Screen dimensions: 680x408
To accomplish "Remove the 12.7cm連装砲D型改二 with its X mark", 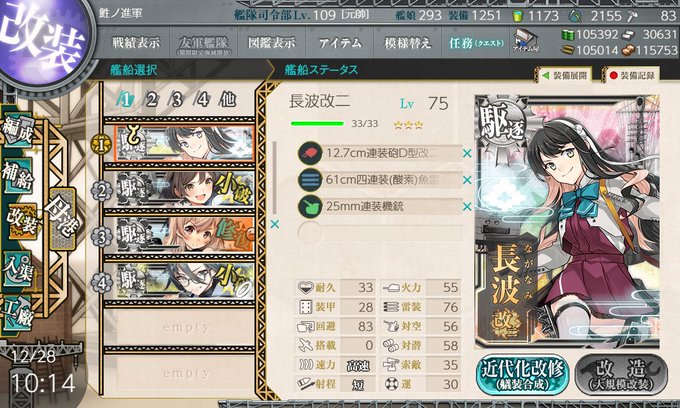I will click(467, 153).
